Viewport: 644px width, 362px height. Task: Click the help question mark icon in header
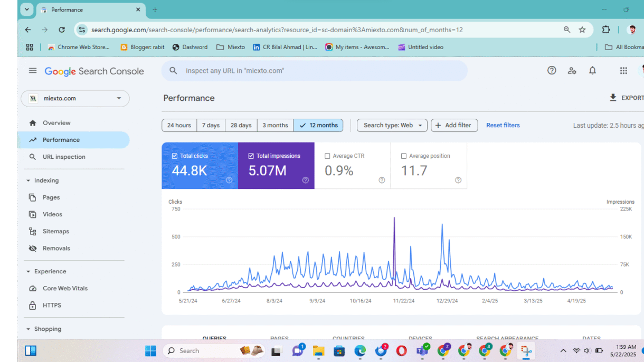tap(552, 70)
